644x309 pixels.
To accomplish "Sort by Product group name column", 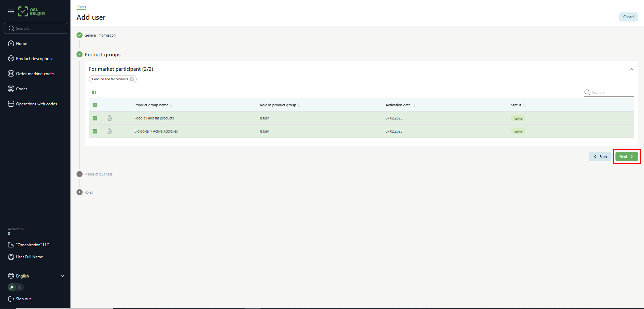I will 171,105.
